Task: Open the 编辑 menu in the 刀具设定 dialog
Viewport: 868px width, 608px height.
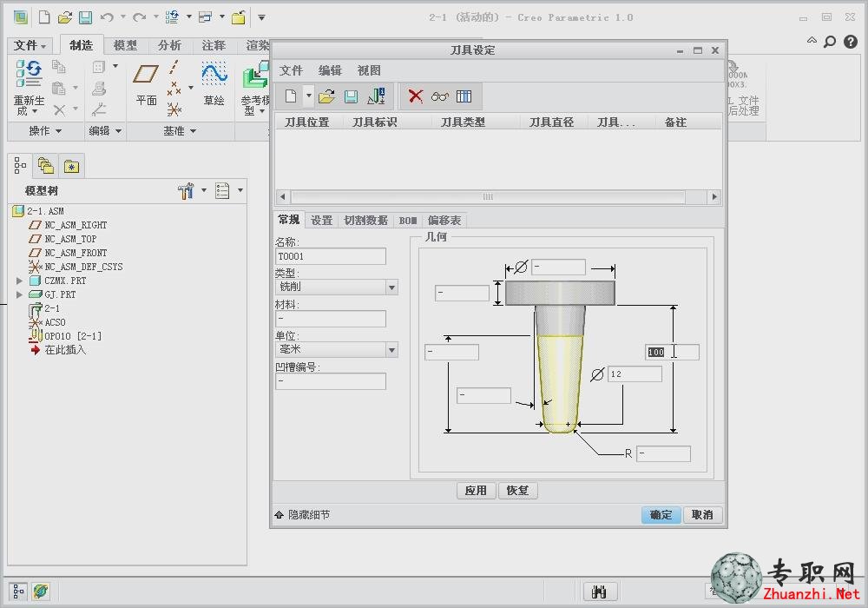Action: (x=330, y=70)
